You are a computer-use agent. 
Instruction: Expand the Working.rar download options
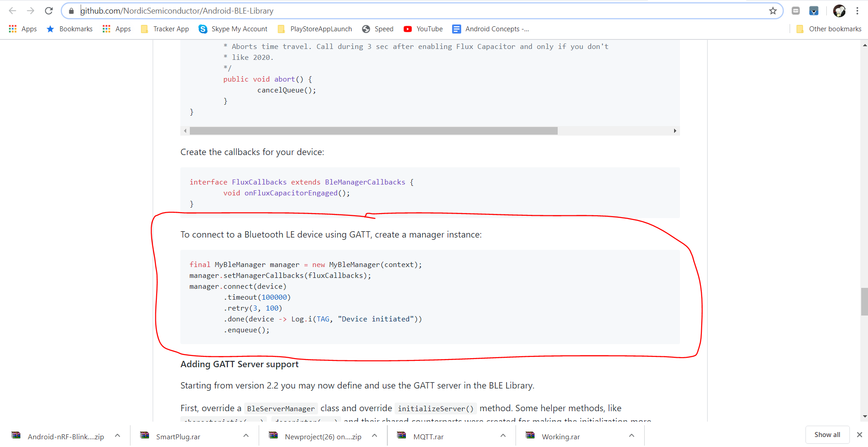(632, 436)
